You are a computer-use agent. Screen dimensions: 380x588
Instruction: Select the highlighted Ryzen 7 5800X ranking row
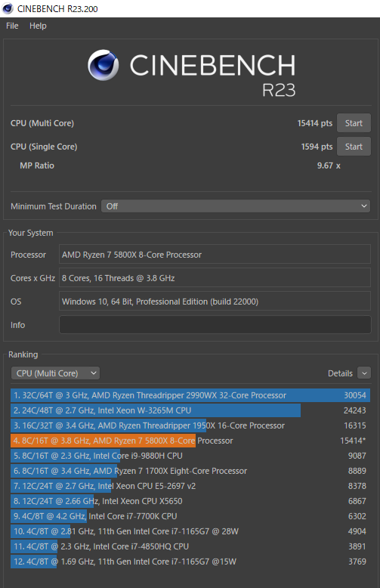tap(190, 441)
